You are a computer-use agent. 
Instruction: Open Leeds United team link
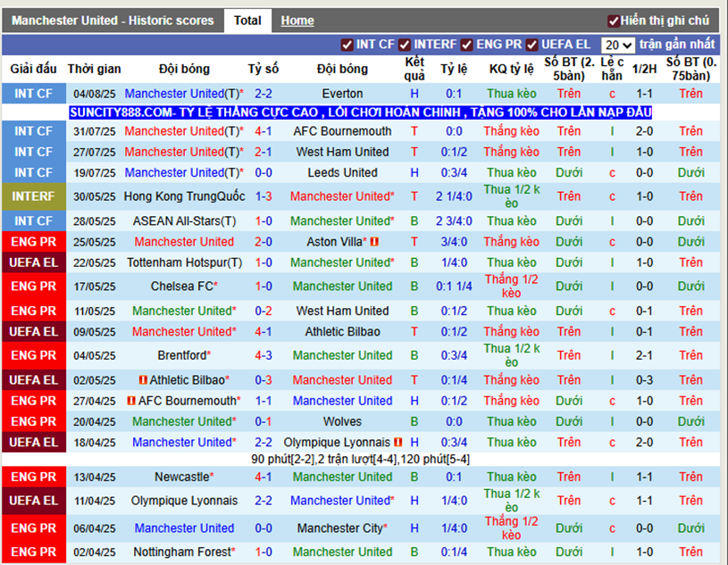[x=342, y=172]
